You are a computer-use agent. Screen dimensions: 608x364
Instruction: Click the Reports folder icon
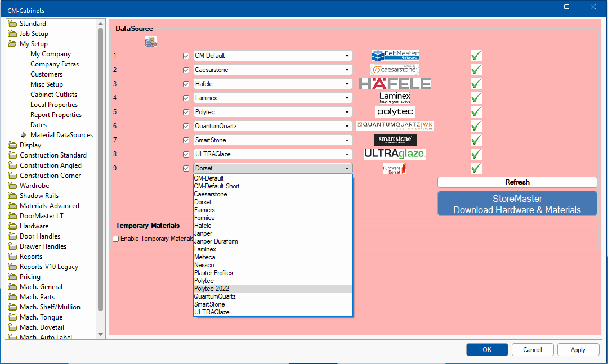(12, 257)
